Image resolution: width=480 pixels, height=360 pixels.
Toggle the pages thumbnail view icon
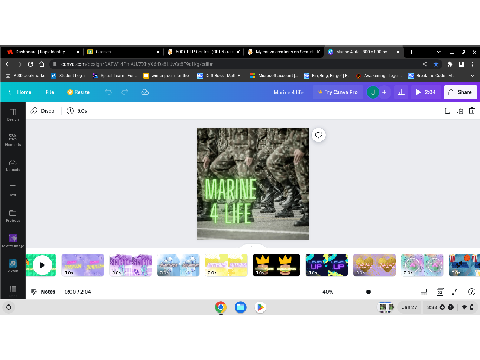424,292
